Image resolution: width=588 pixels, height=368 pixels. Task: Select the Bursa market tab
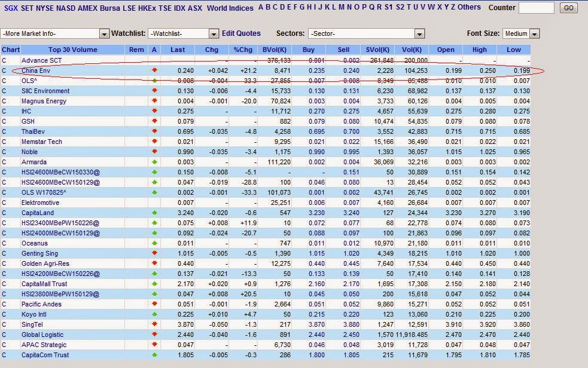point(110,8)
